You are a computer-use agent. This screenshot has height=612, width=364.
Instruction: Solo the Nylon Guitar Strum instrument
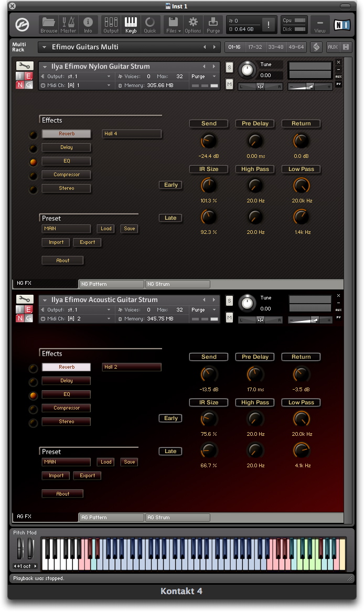(229, 67)
